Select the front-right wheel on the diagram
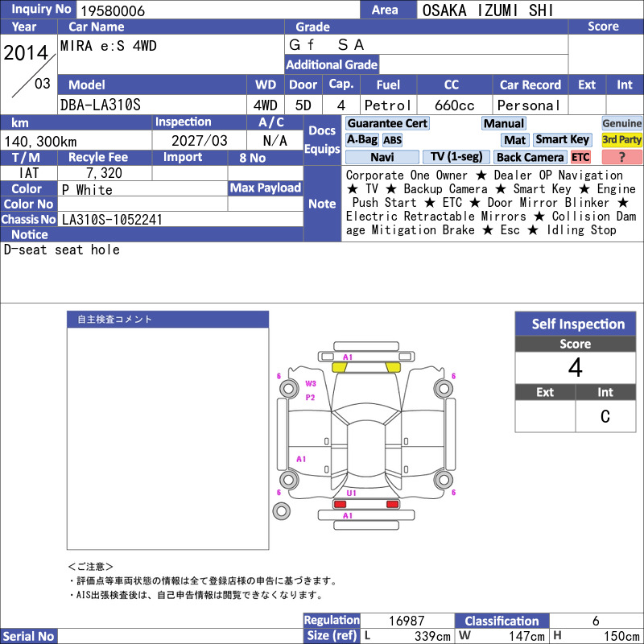This screenshot has width=644, height=644. point(444,389)
